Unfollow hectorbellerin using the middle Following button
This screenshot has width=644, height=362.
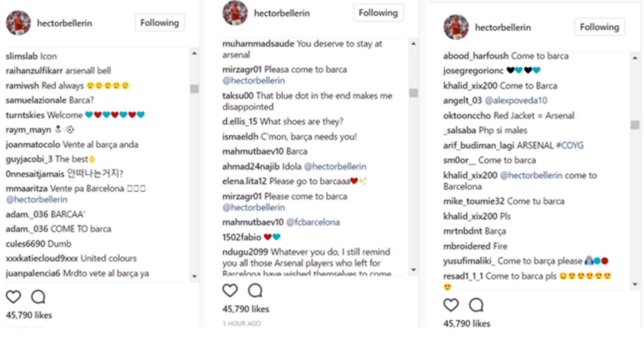coord(378,13)
